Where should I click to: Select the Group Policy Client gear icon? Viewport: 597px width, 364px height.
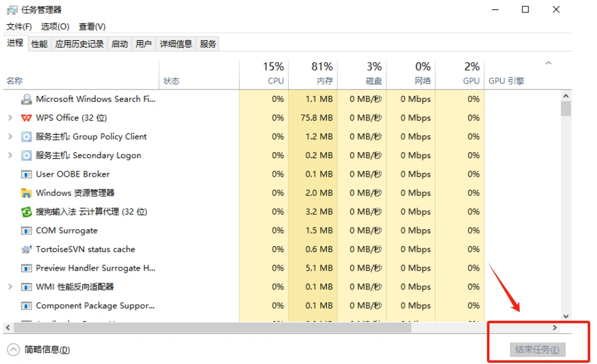27,137
